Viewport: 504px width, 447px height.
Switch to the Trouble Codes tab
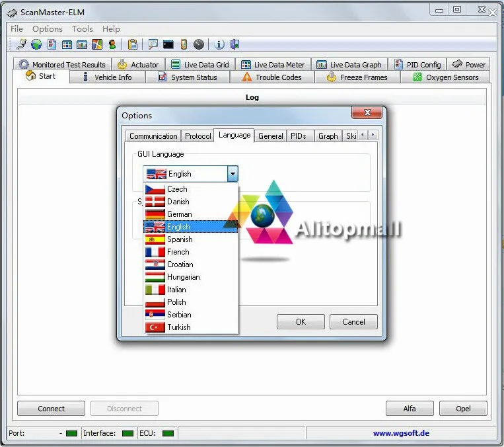pos(272,77)
